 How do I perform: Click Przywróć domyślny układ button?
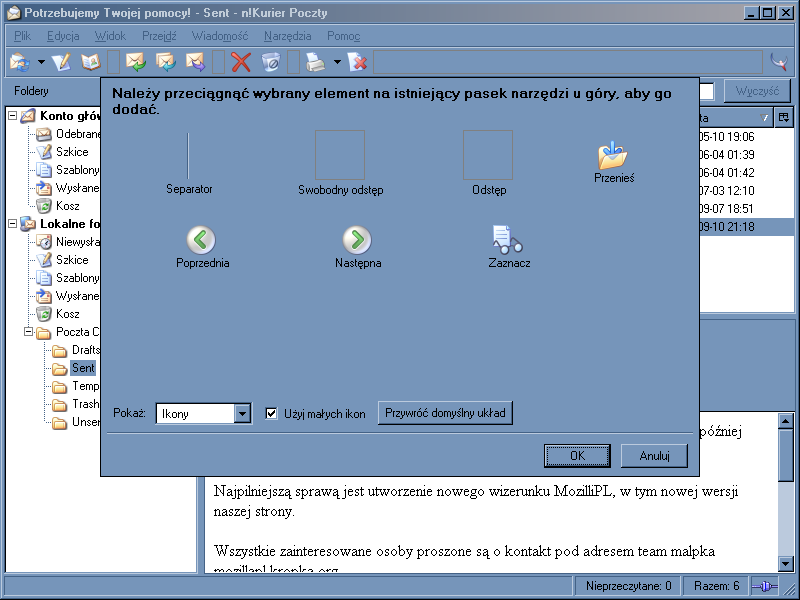(x=445, y=413)
